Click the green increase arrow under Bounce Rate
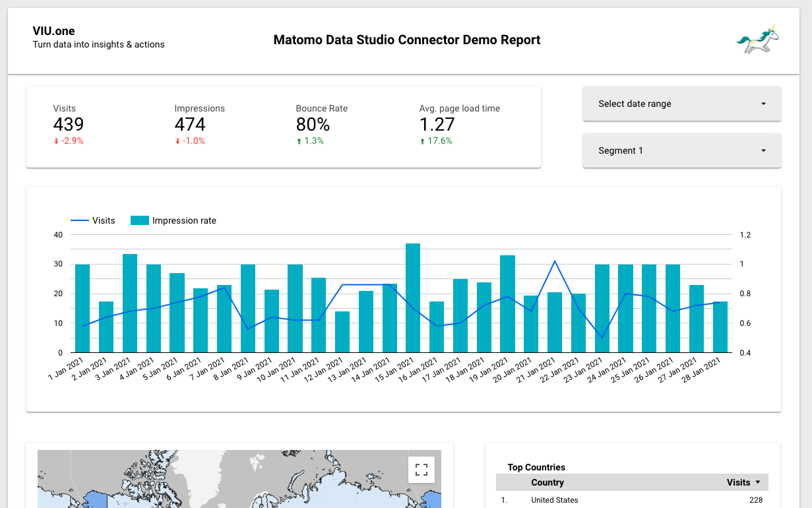Viewport: 812px width, 508px height. pyautogui.click(x=299, y=141)
